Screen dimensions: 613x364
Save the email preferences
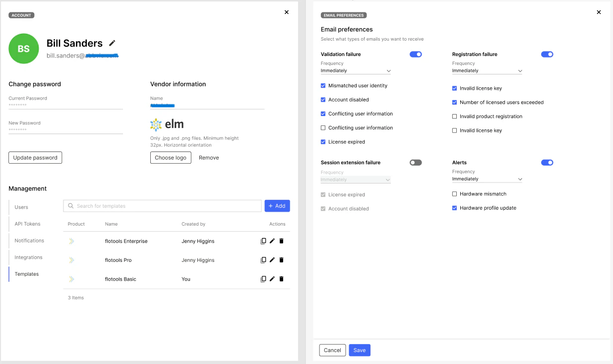(359, 350)
